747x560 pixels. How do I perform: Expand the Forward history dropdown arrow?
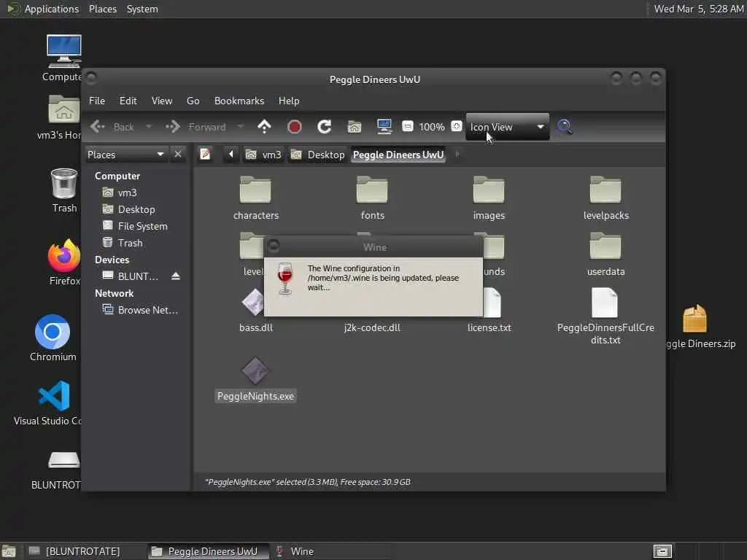[x=240, y=127]
